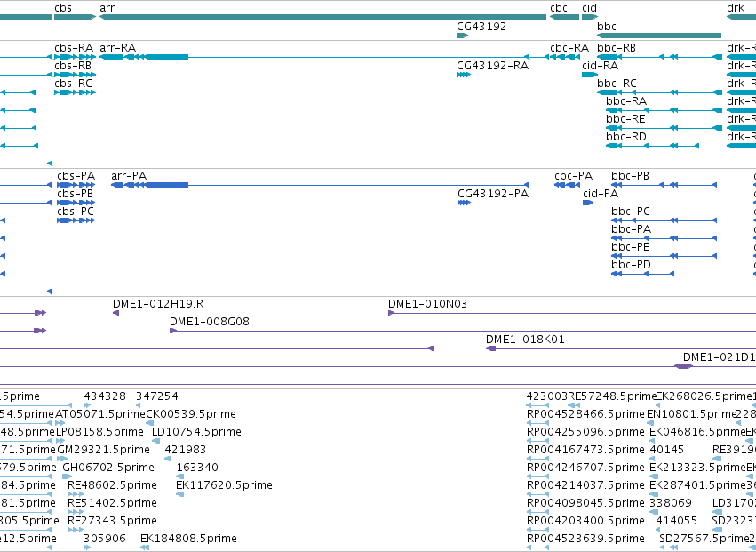
Task: Click the cbs-PA protein label
Action: pyautogui.click(x=76, y=176)
